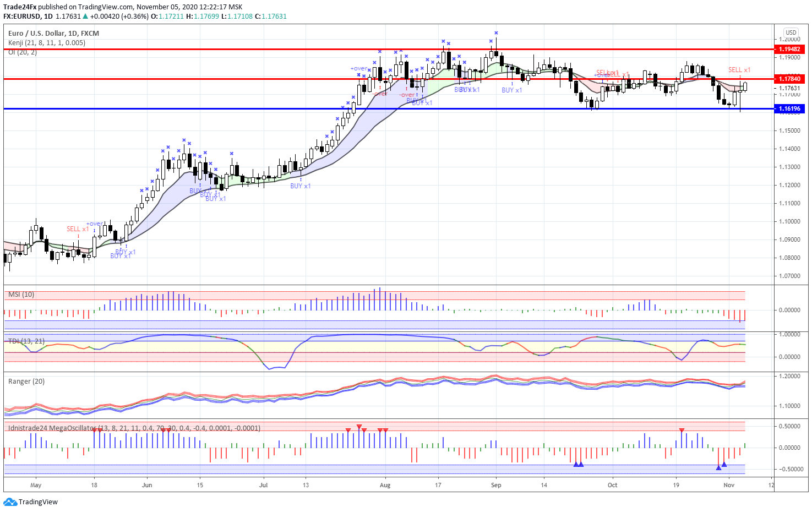This screenshot has height=512, width=812.
Task: Click the Oct label on the date axis
Action: point(613,485)
